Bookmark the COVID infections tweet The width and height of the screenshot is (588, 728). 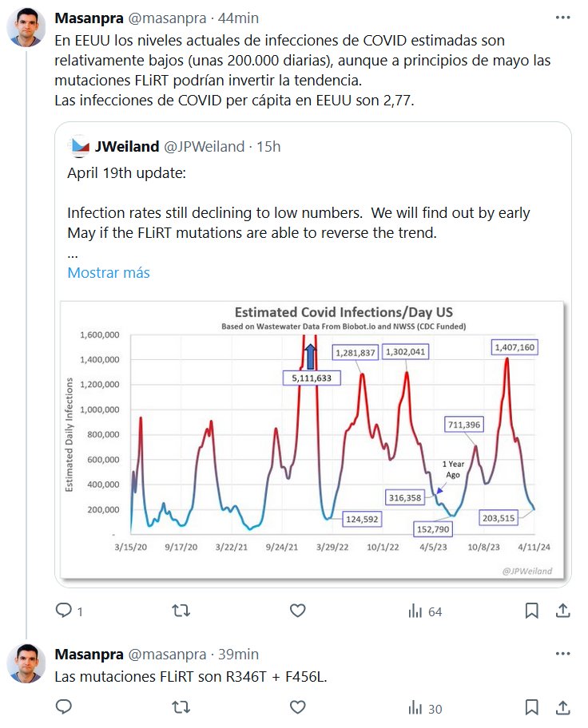coord(531,611)
